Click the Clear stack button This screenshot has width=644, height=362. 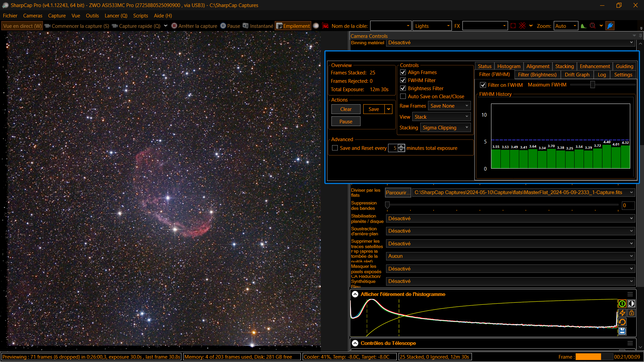click(346, 109)
